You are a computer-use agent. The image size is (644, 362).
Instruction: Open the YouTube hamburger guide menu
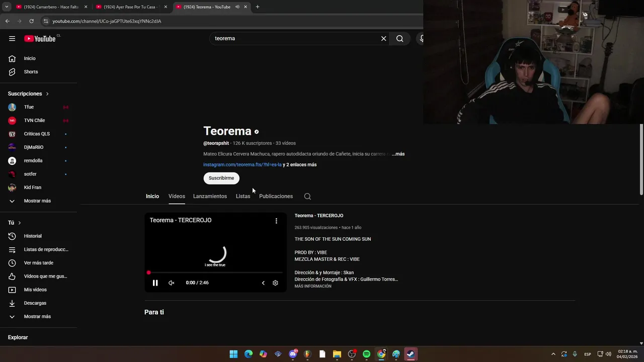tap(12, 39)
